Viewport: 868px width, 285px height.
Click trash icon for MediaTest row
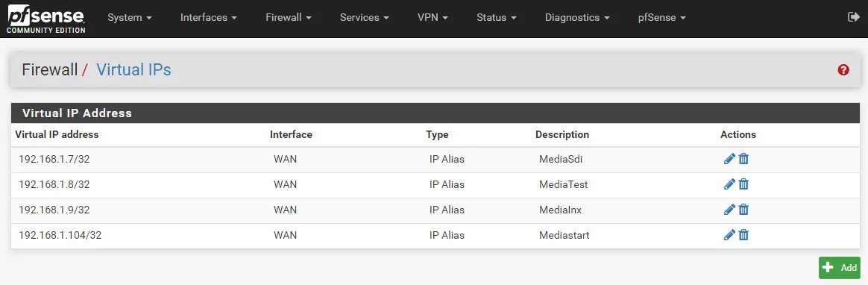pos(743,184)
